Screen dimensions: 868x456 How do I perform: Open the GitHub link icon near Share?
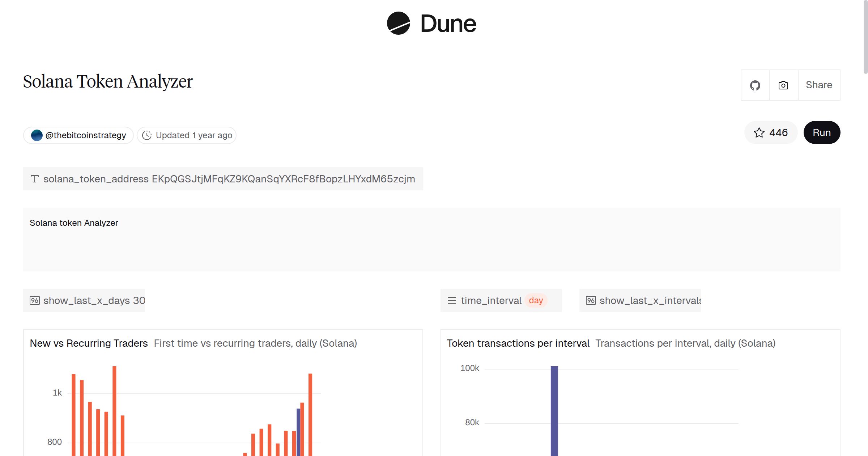[755, 85]
